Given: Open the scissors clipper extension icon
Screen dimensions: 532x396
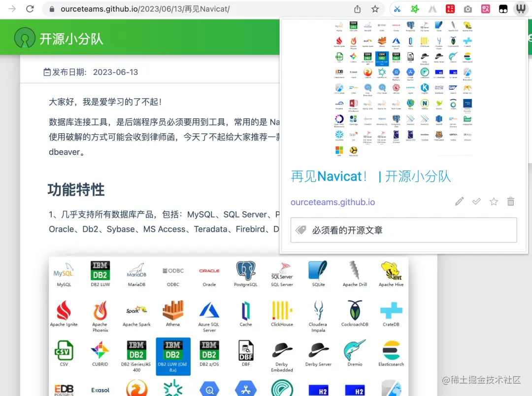Looking at the screenshot, I should pyautogui.click(x=397, y=9).
